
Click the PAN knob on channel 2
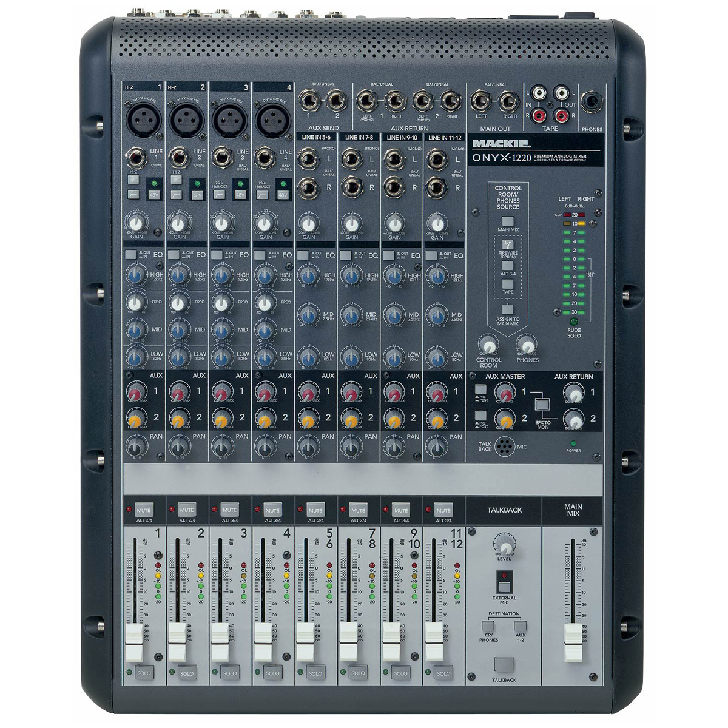pos(179,448)
